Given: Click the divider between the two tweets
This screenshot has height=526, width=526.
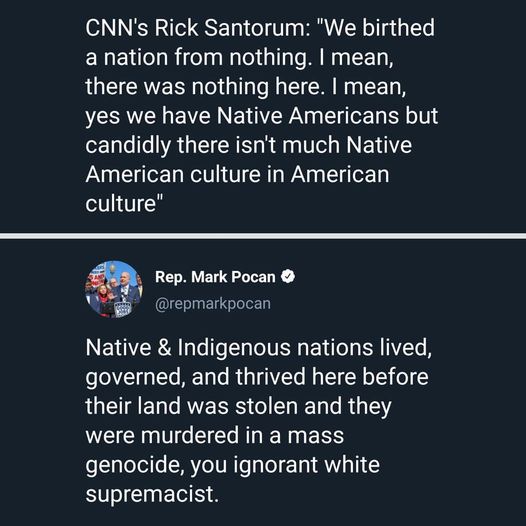Looking at the screenshot, I should point(263,236).
